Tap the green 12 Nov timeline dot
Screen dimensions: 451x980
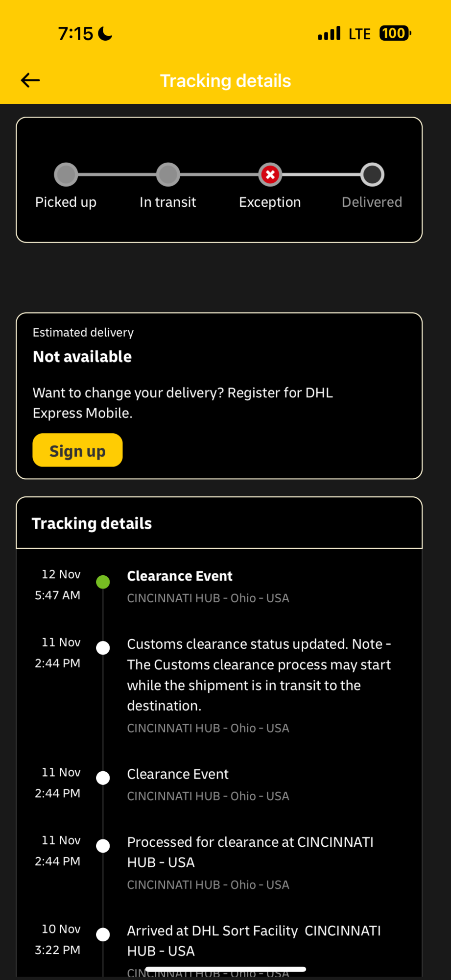click(103, 582)
